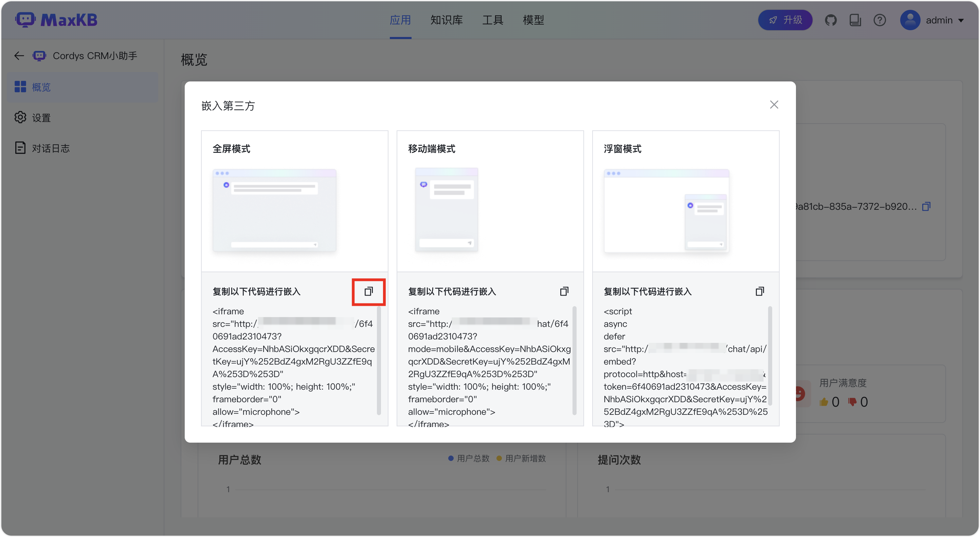Switch to the 工具 tab
The height and width of the screenshot is (537, 980).
point(493,20)
